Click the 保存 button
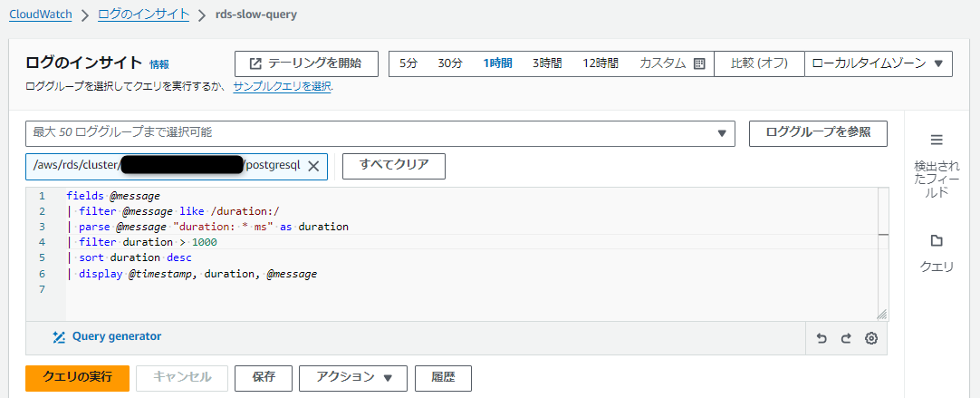This screenshot has height=398, width=980. pyautogui.click(x=264, y=377)
